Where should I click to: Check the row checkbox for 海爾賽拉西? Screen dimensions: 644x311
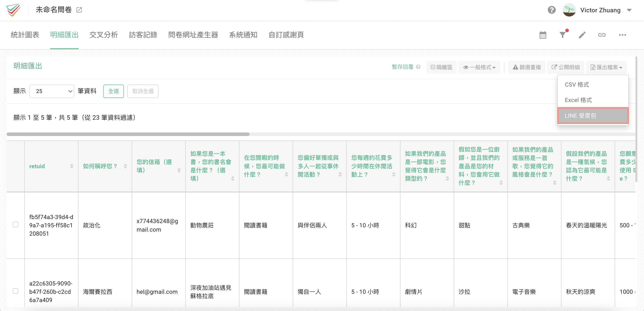tap(15, 291)
